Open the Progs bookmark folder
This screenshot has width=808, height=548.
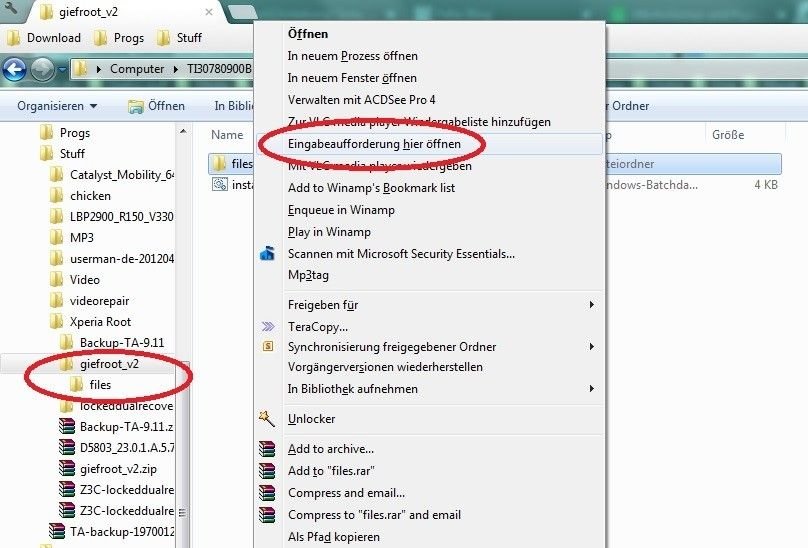pos(119,38)
